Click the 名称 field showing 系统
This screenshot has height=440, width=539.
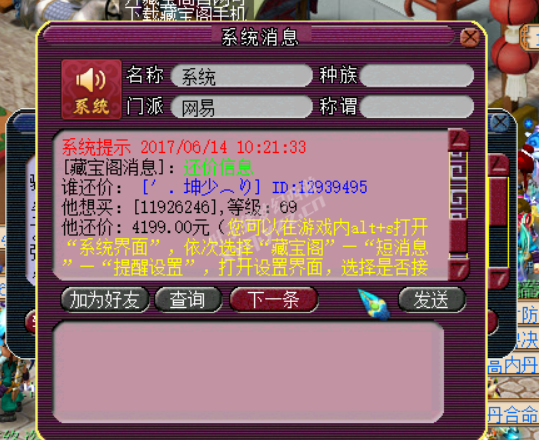tap(241, 75)
